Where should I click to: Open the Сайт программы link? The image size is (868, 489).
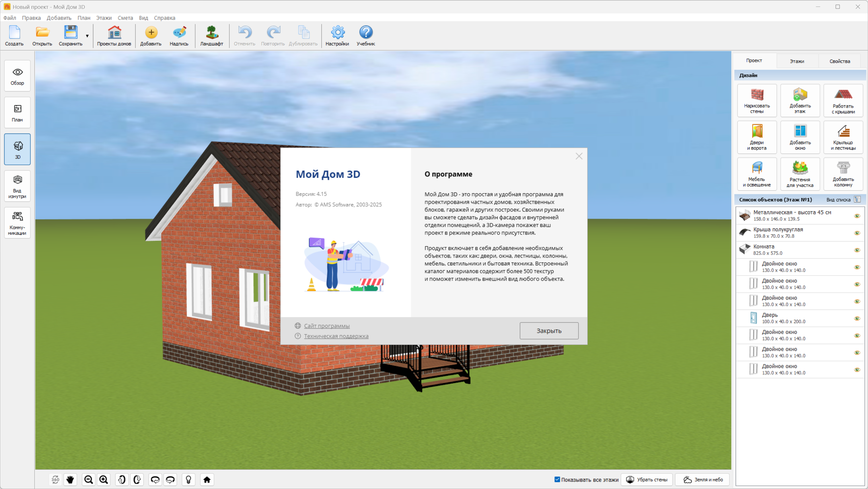click(326, 326)
